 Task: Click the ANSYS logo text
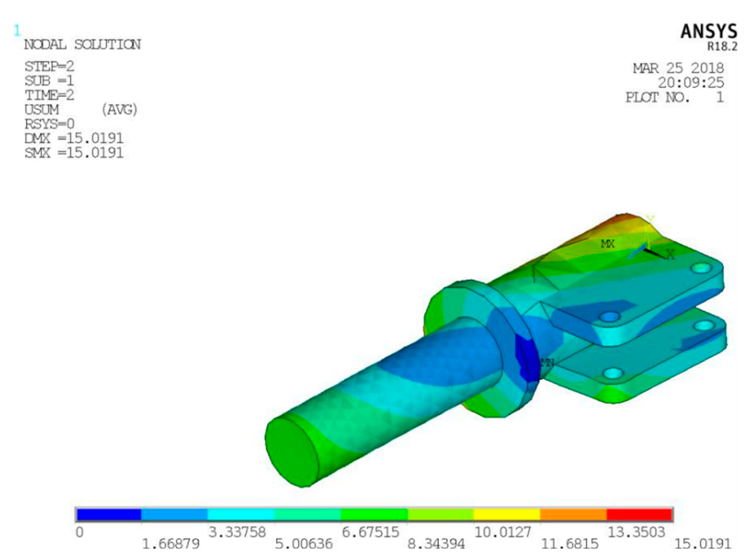[709, 32]
